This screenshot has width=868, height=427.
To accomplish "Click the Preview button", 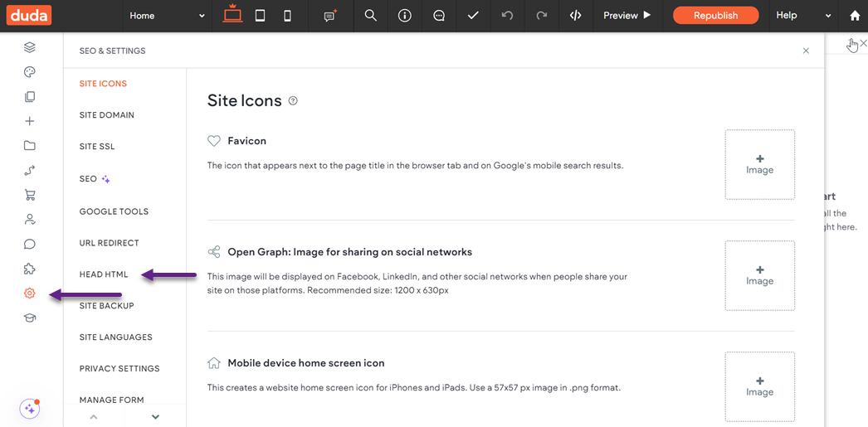I will pos(627,16).
